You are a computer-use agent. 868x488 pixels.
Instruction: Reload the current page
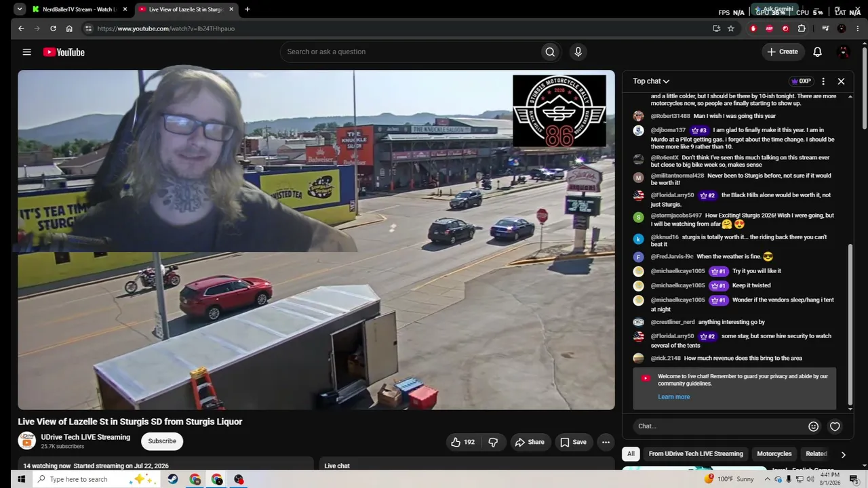click(x=53, y=28)
